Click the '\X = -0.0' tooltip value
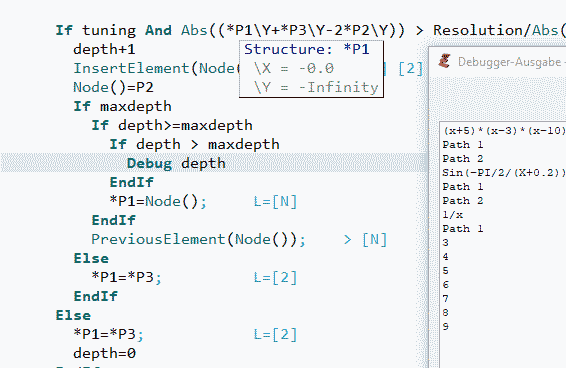The width and height of the screenshot is (566, 368). tap(293, 69)
